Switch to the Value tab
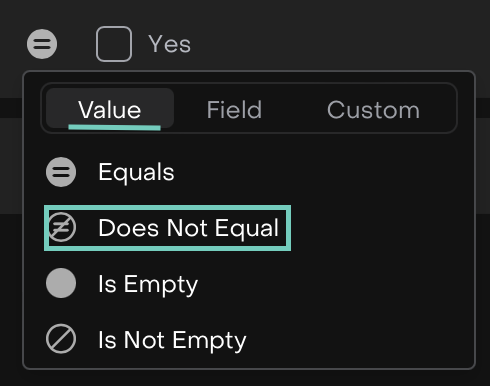Screen dimensions: 490x386 pyautogui.click(x=110, y=109)
